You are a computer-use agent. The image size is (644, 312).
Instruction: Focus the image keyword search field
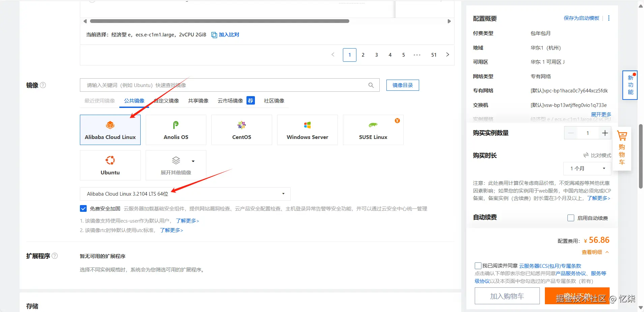[230, 85]
